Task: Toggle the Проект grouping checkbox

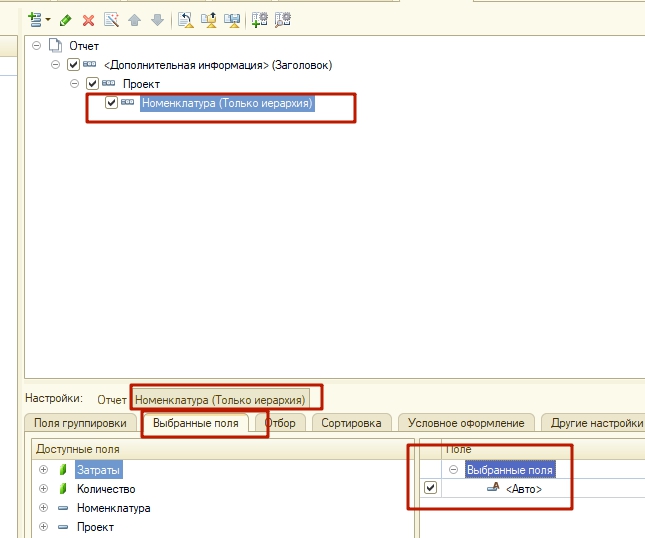Action: [93, 84]
